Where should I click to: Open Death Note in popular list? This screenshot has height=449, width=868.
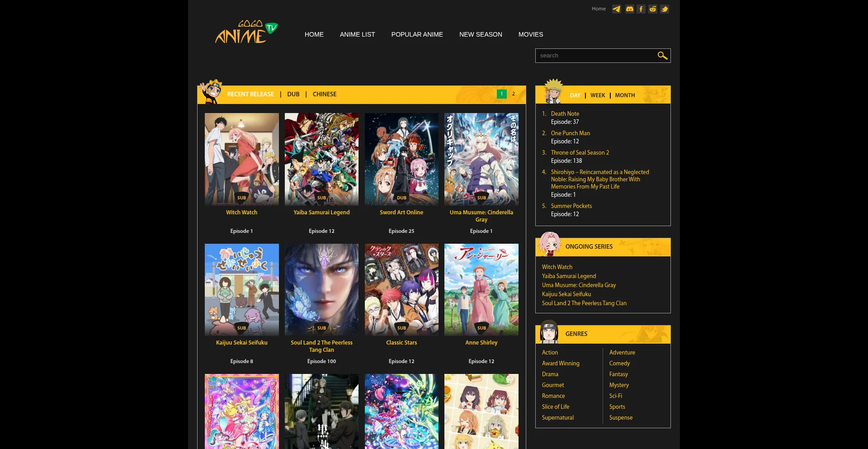[x=565, y=114]
